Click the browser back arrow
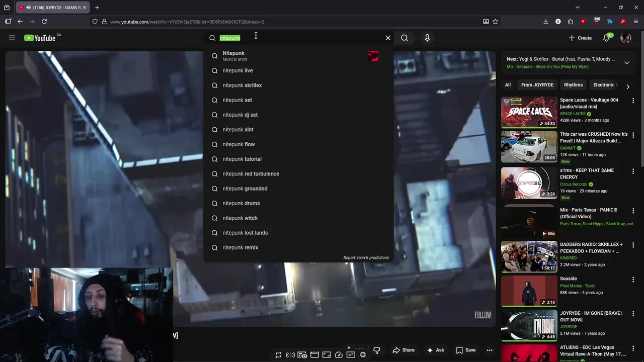644x362 pixels. pyautogui.click(x=20, y=22)
